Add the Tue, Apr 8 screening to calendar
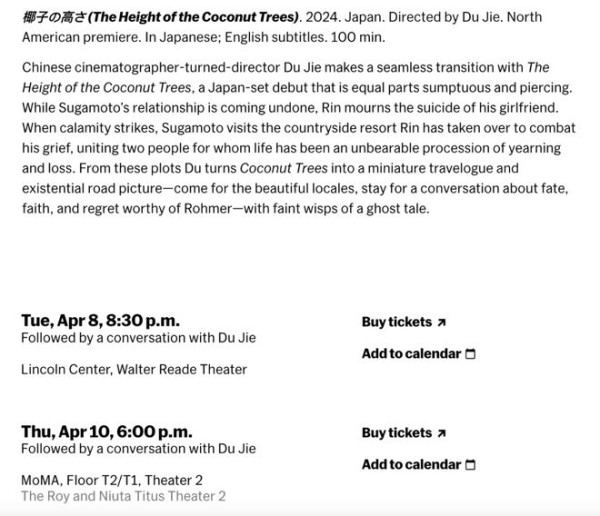 click(411, 354)
